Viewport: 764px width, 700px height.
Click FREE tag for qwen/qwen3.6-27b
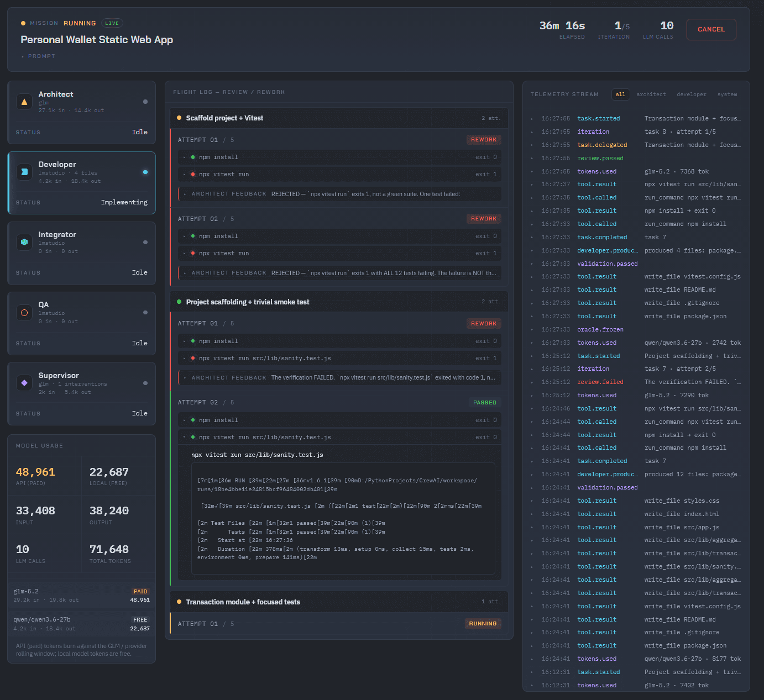140,620
